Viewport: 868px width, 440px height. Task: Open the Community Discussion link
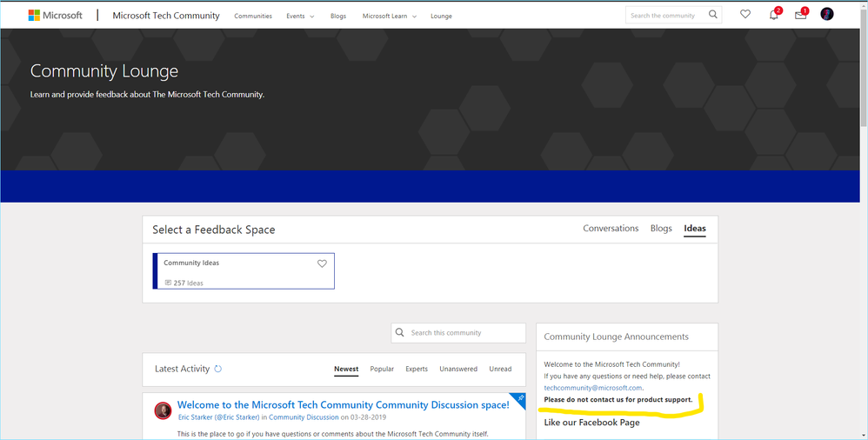point(304,417)
